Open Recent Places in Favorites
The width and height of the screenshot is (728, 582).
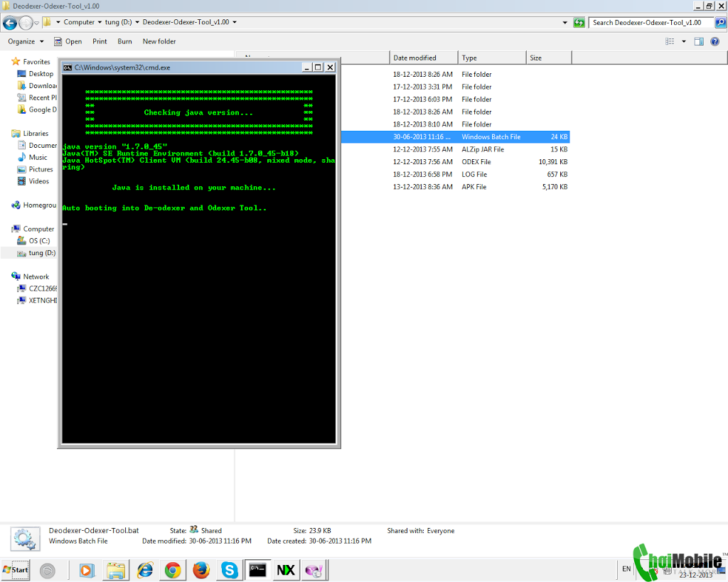coord(37,98)
